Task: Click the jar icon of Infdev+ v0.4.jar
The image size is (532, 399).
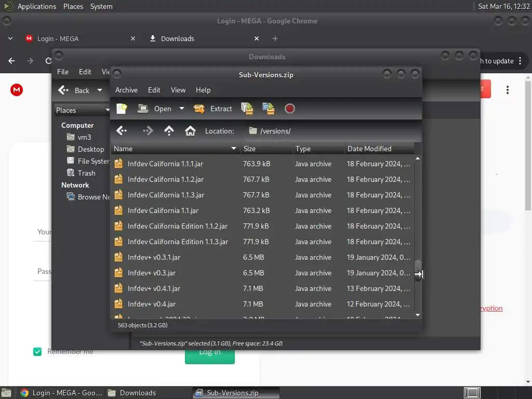Action: click(x=118, y=303)
